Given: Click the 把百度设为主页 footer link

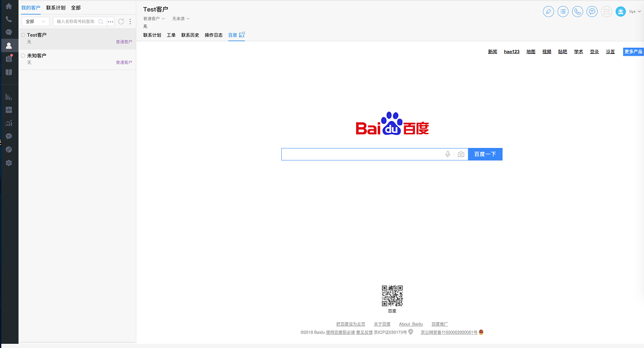Looking at the screenshot, I should tap(351, 324).
